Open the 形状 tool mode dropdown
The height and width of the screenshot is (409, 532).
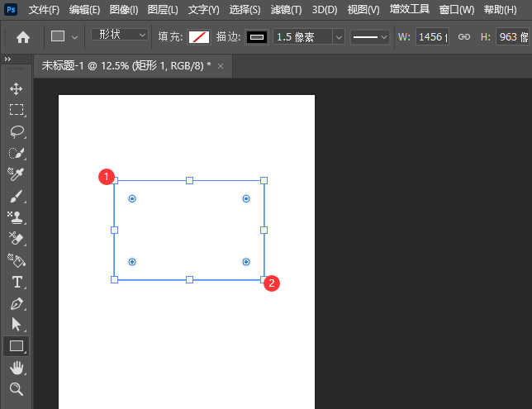click(120, 36)
